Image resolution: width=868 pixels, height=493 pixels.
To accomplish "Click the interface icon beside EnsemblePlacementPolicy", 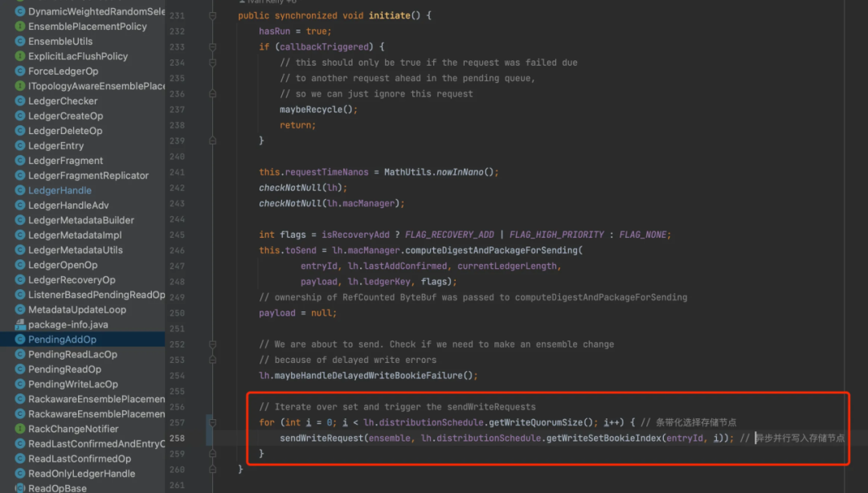I will (20, 26).
